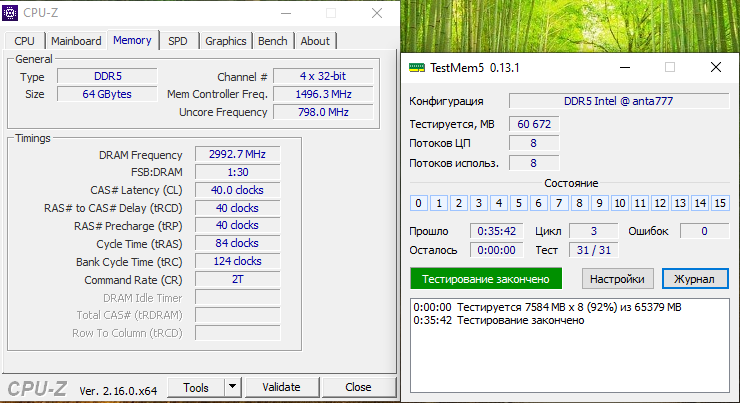Select thread state box 15
Screen dimensions: 740x403
click(720, 203)
